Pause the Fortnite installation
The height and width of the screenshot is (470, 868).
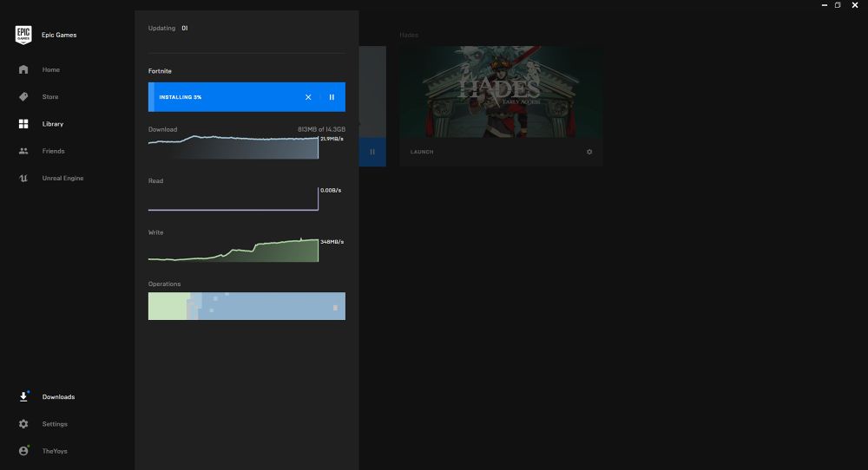coord(332,97)
